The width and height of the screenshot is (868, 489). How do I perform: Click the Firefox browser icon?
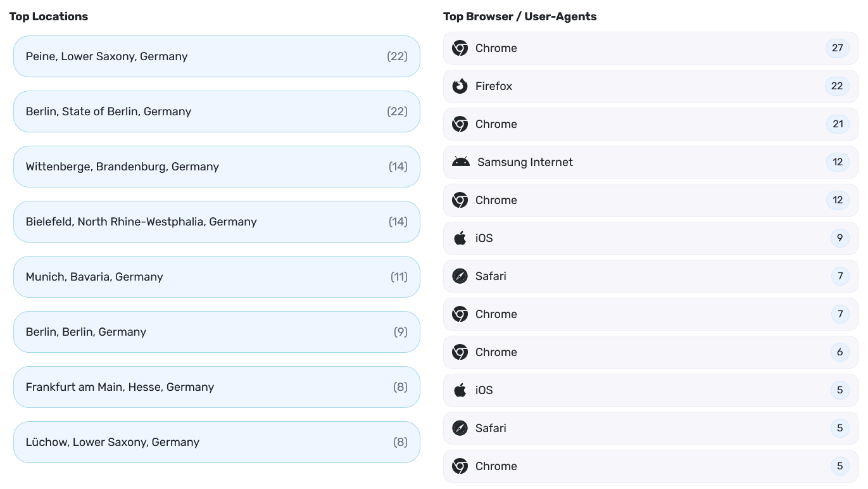pos(460,86)
